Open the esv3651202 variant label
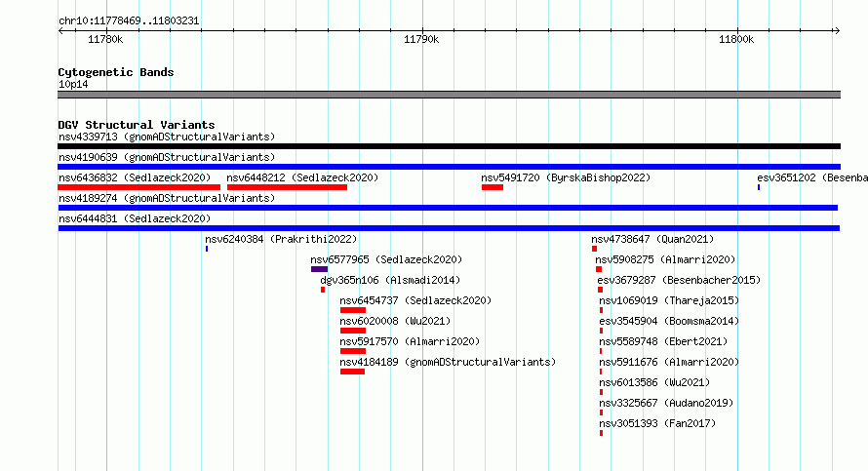868x471 pixels. (812, 177)
